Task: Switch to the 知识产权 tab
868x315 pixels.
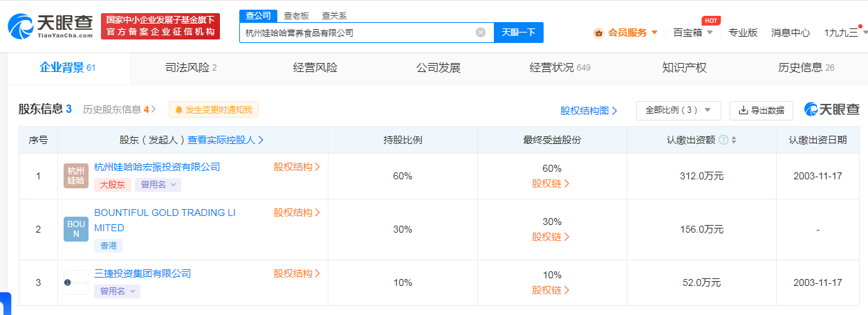Action: (685, 68)
